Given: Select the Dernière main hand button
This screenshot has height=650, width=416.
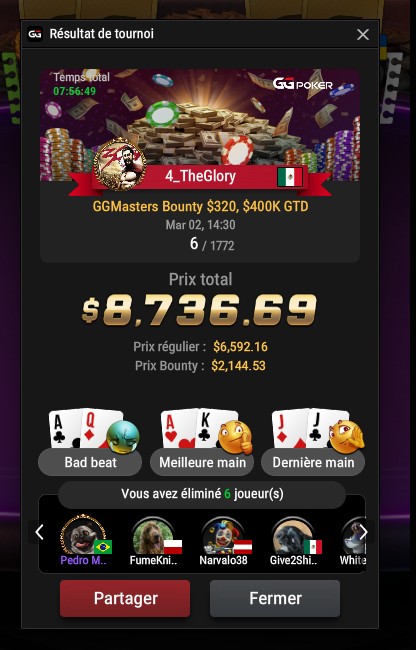Looking at the screenshot, I should 313,462.
